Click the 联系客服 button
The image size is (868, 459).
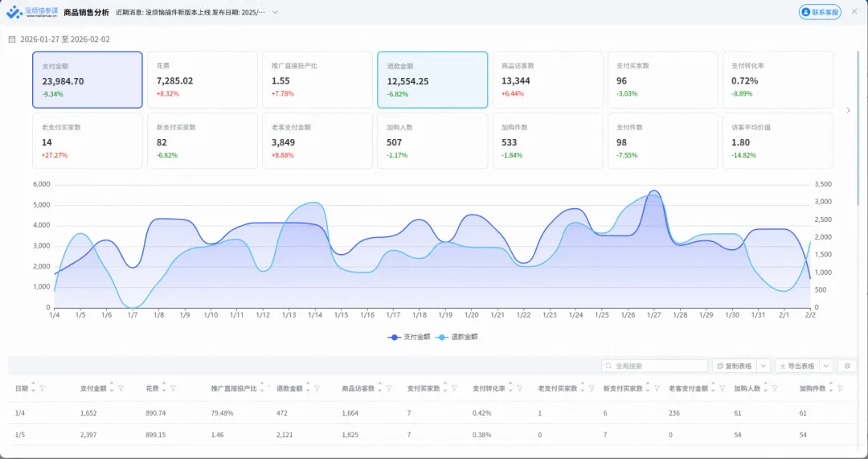820,12
